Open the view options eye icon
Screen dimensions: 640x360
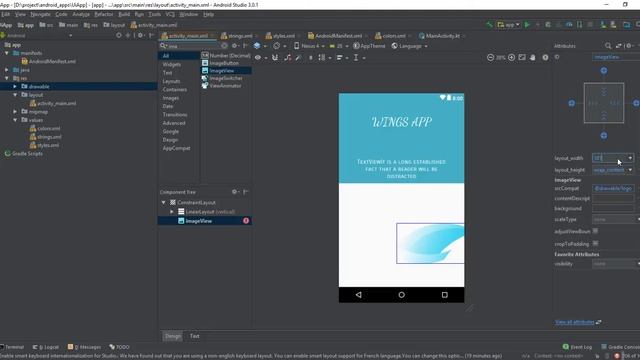point(258,58)
